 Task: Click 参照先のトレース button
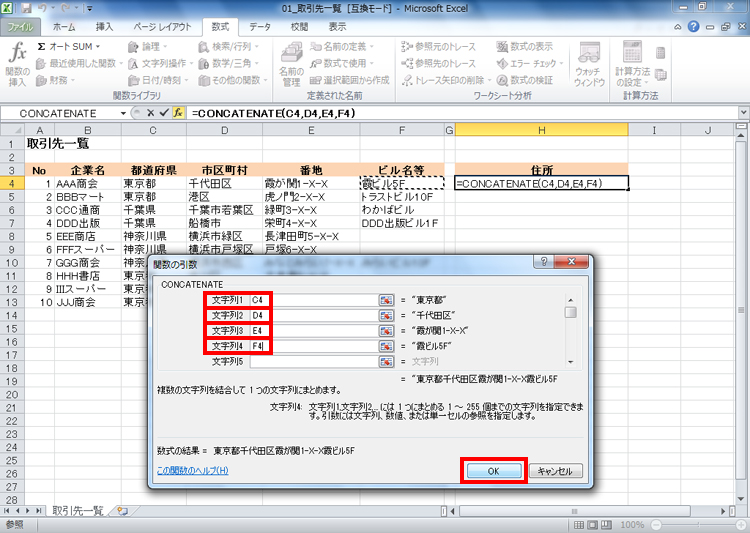pos(439,63)
